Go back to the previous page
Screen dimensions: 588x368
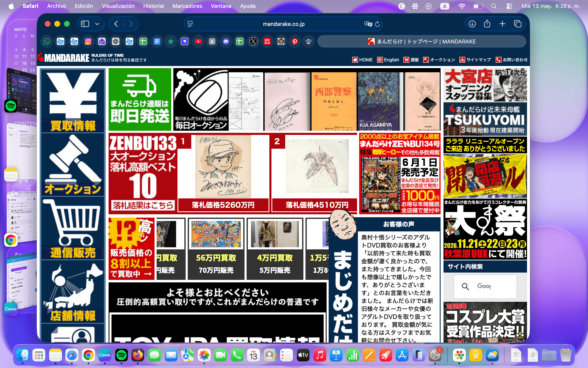point(116,24)
